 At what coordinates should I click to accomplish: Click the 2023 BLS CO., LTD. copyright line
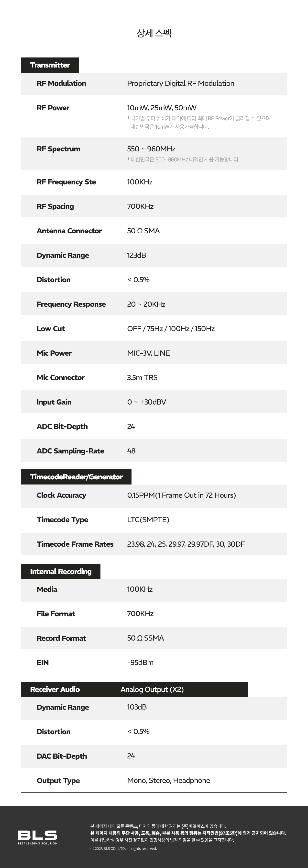tap(123, 848)
